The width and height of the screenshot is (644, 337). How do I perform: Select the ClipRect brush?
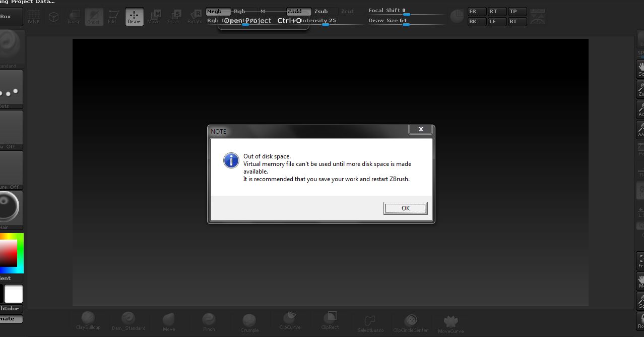click(x=330, y=320)
